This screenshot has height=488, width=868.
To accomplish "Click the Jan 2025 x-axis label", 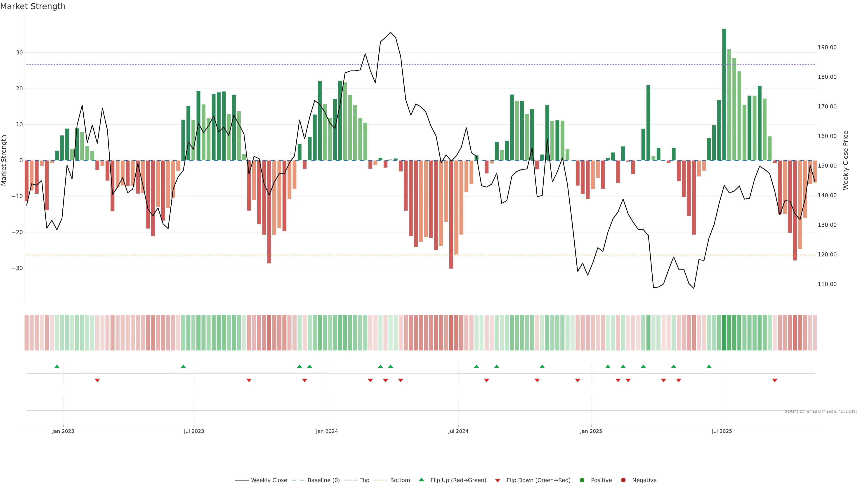I will pos(591,431).
